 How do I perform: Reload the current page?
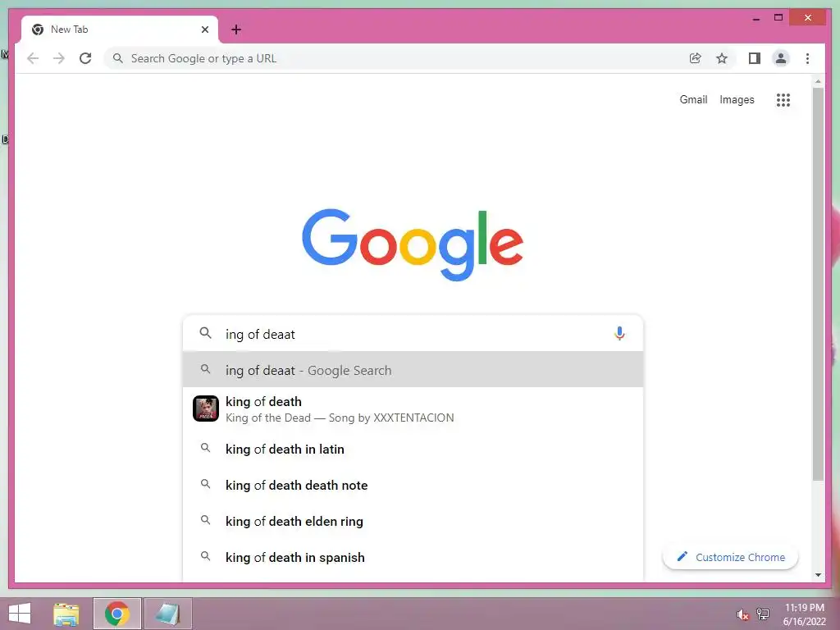click(x=85, y=58)
